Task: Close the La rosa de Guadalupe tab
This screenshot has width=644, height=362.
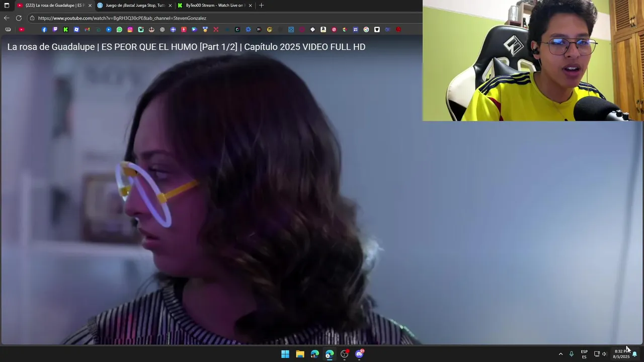Action: tap(90, 6)
